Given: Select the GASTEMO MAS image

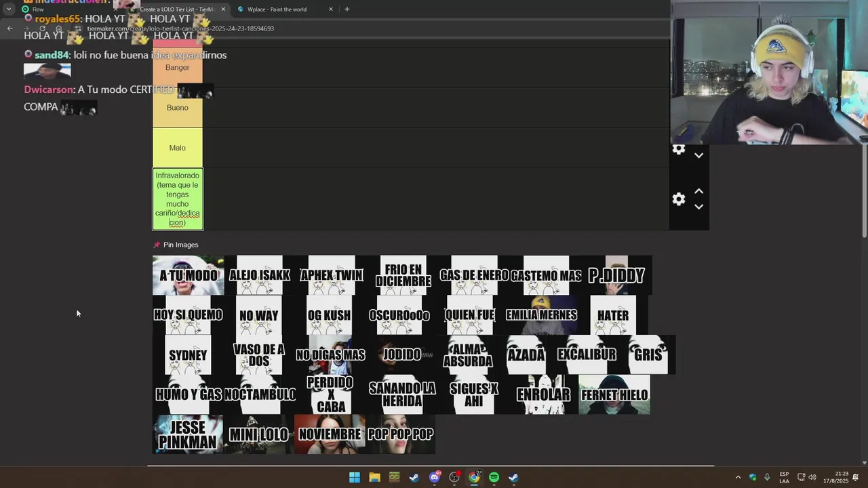Looking at the screenshot, I should tap(546, 275).
